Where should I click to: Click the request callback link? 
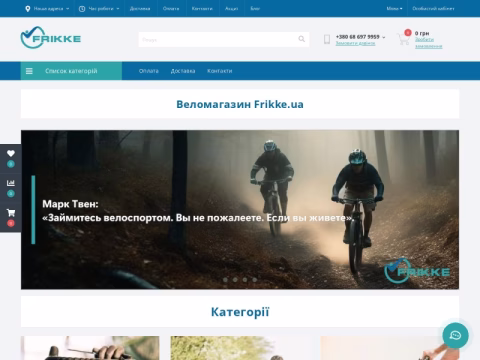coord(355,43)
